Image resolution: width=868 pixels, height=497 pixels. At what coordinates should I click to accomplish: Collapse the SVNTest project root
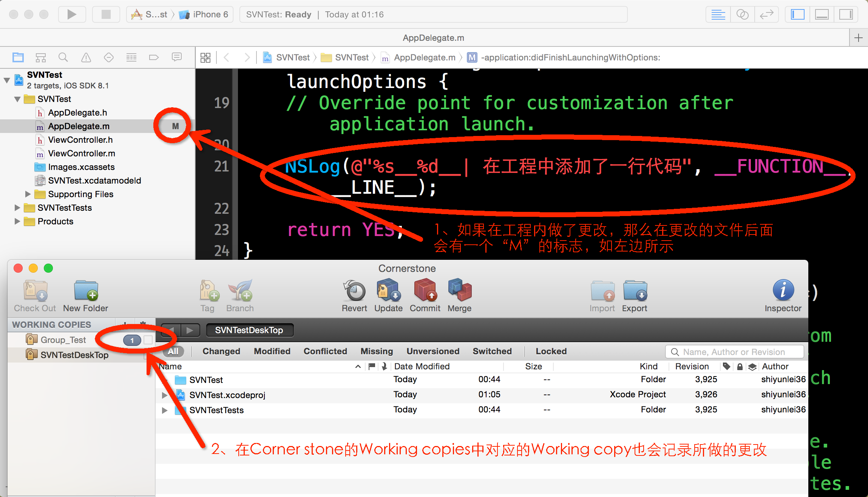coord(6,80)
